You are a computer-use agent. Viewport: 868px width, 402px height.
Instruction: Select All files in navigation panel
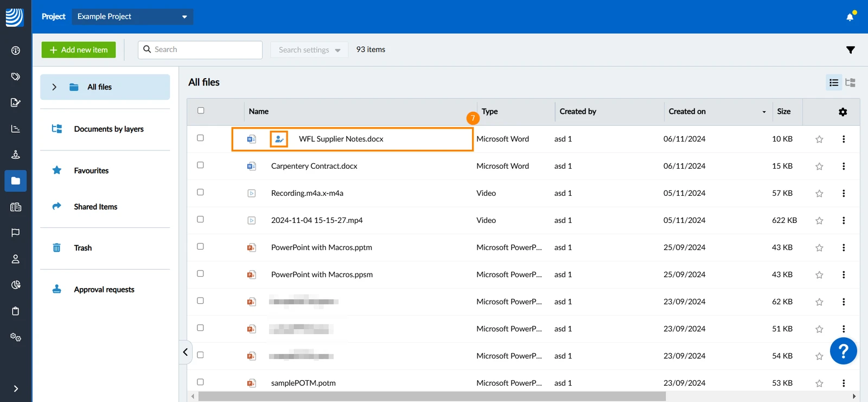coord(105,87)
